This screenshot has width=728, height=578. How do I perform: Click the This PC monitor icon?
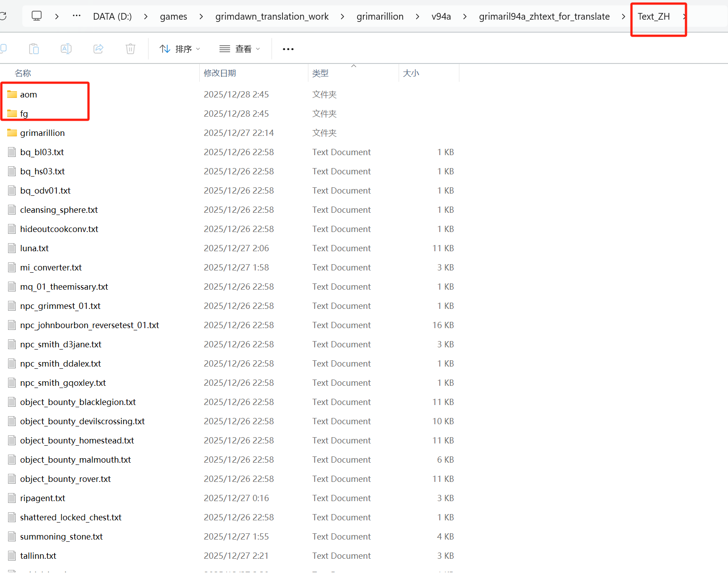coord(37,16)
